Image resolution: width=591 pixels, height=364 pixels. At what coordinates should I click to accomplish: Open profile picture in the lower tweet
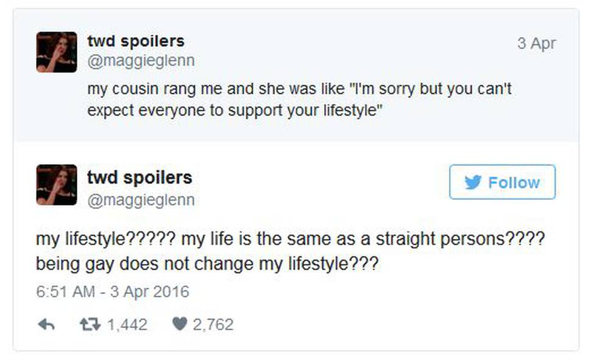click(x=57, y=185)
